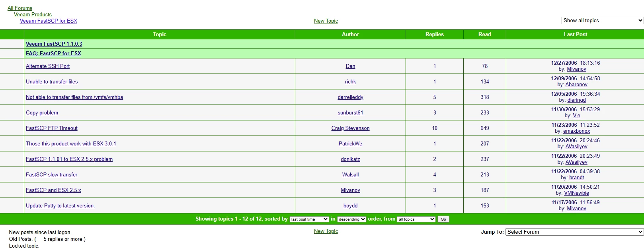Open the Show all topics dropdown
The image size is (644, 248).
coord(603,20)
